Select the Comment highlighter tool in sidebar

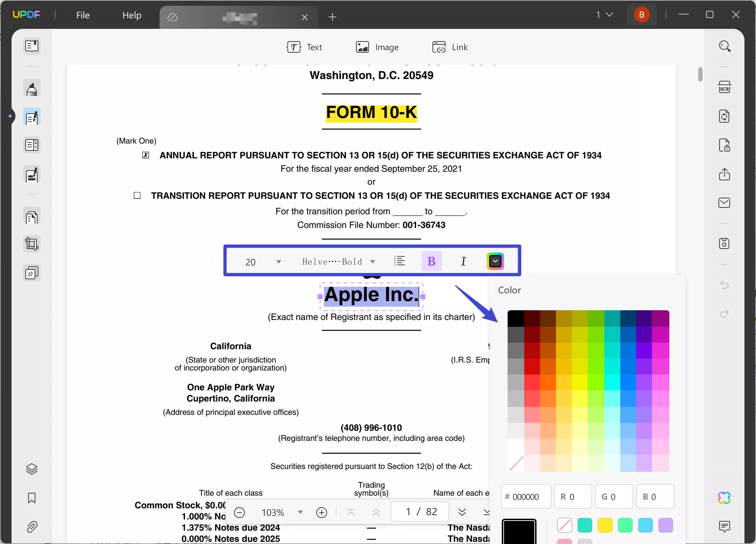[32, 88]
